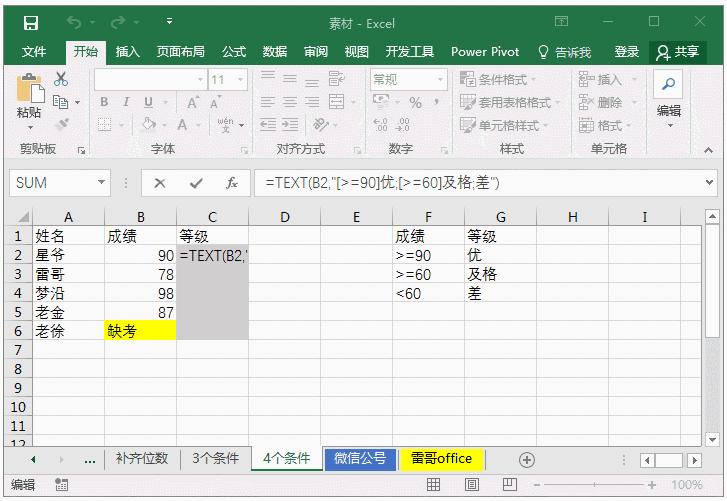
Task: Click the 粘贴 paste clipboard icon
Action: 30,88
